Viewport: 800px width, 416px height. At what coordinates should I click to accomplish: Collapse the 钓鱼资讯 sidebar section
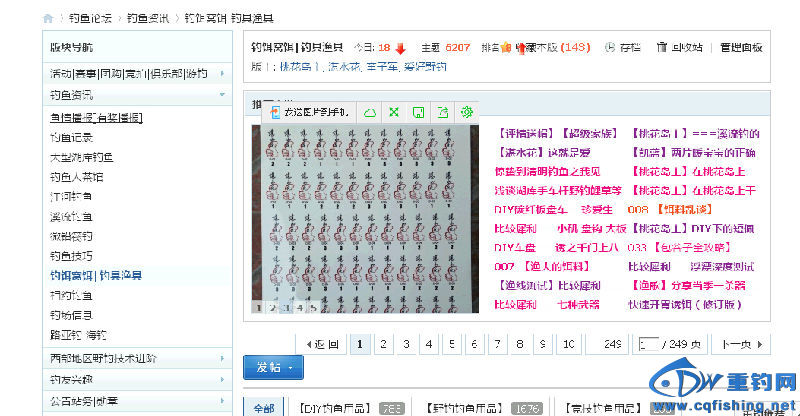click(222, 95)
